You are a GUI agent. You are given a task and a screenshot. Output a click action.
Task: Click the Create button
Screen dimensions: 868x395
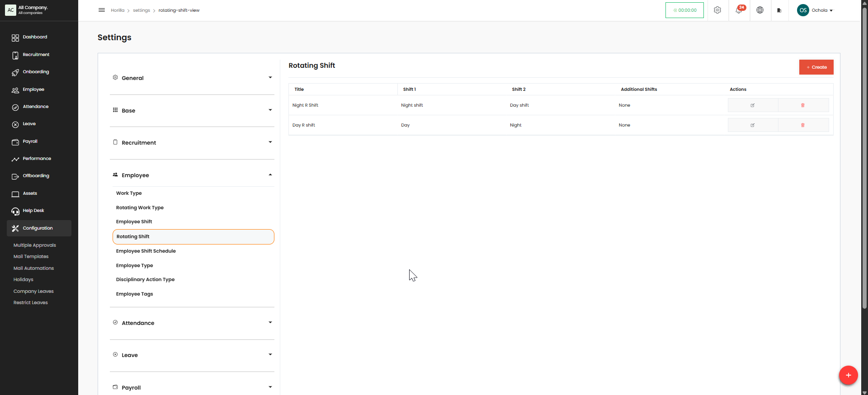[816, 67]
